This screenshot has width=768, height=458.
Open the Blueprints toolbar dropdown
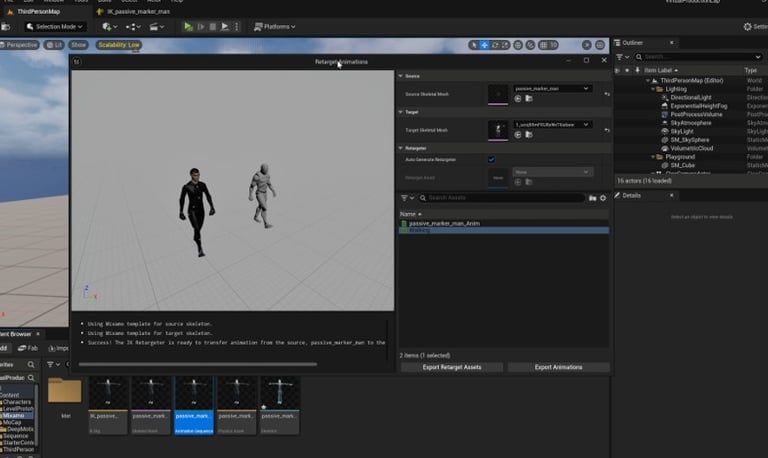[x=133, y=26]
